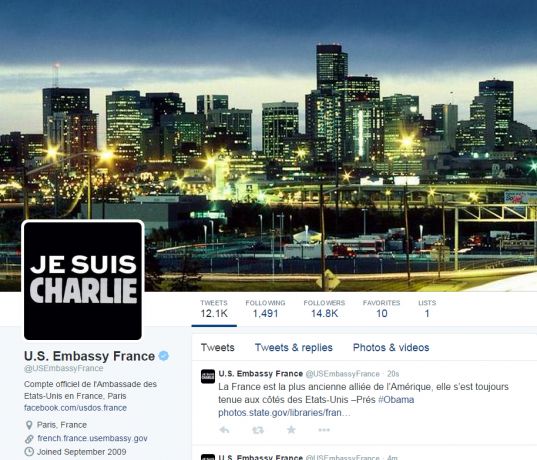Click the #Obama hashtag
537x460 pixels.
pos(396,400)
